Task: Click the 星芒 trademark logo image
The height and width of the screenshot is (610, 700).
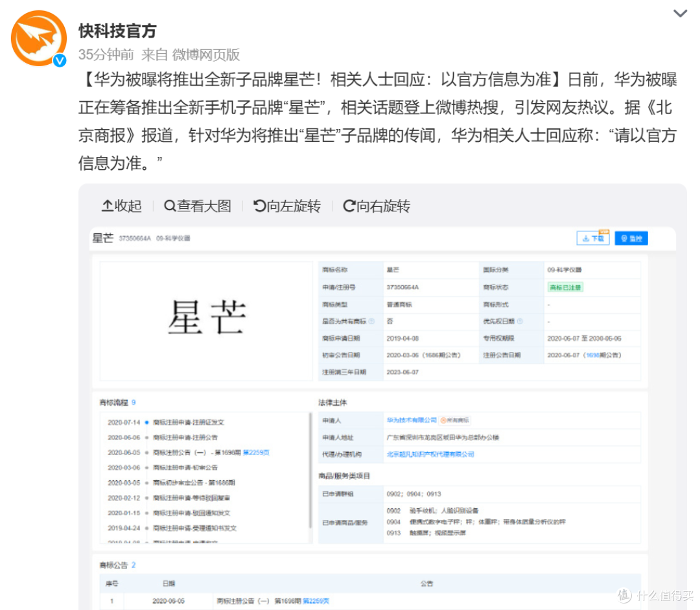Action: tap(206, 318)
